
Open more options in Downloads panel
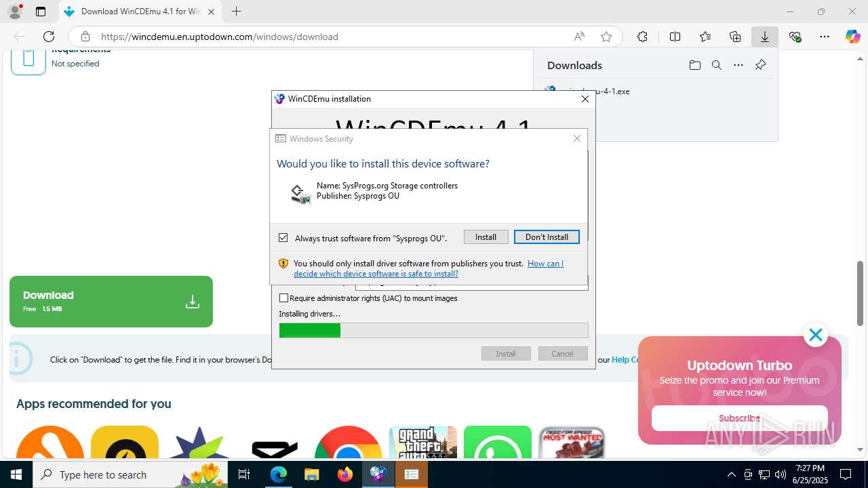[x=738, y=65]
